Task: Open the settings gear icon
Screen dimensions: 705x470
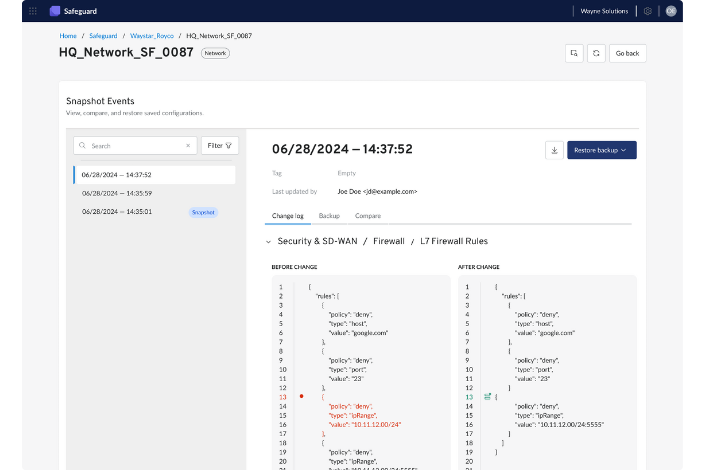Action: [647, 11]
